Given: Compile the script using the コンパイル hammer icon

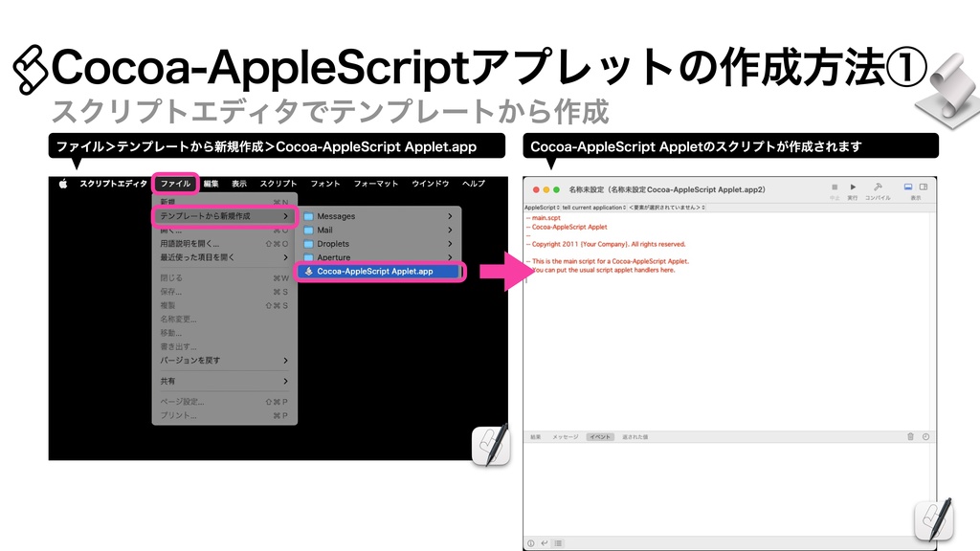Looking at the screenshot, I should 877,185.
